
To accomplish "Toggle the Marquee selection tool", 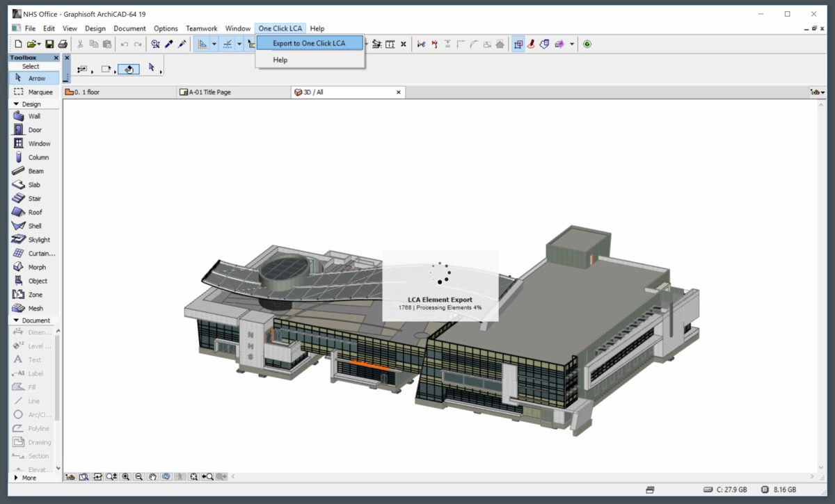I will coord(33,92).
